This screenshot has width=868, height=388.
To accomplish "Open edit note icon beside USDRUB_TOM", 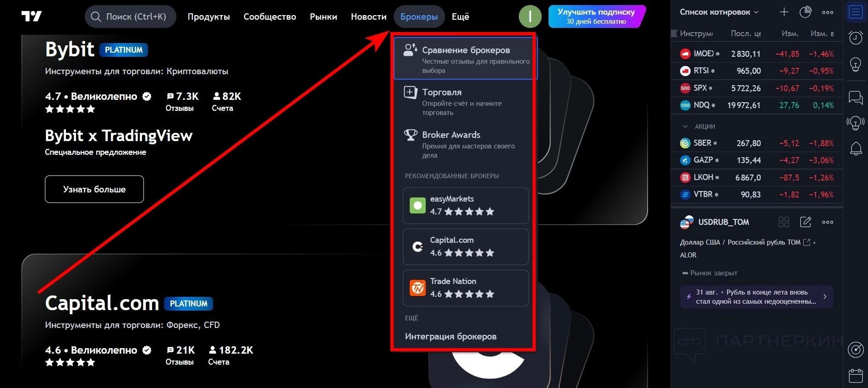I will point(806,222).
